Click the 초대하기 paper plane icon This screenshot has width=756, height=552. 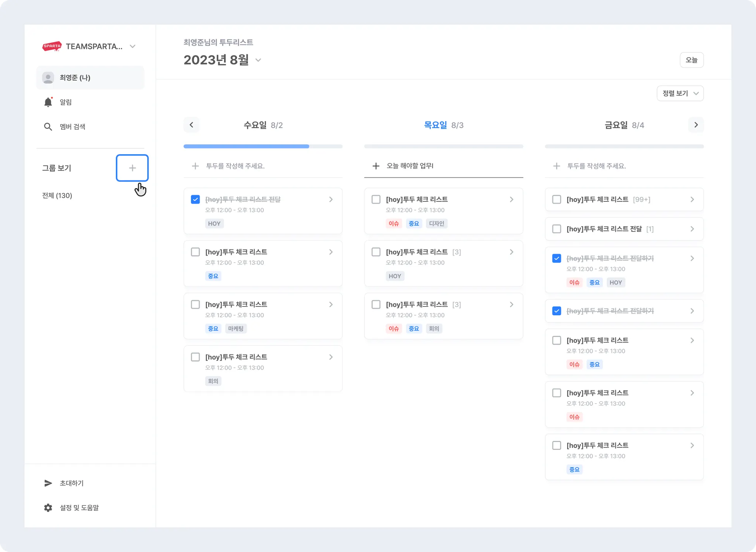pyautogui.click(x=48, y=483)
